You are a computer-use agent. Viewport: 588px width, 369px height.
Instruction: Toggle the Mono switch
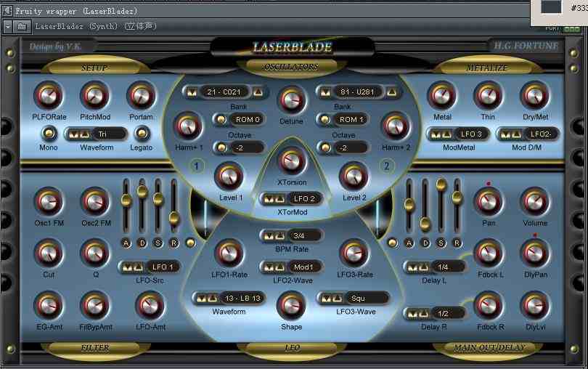pyautogui.click(x=49, y=133)
